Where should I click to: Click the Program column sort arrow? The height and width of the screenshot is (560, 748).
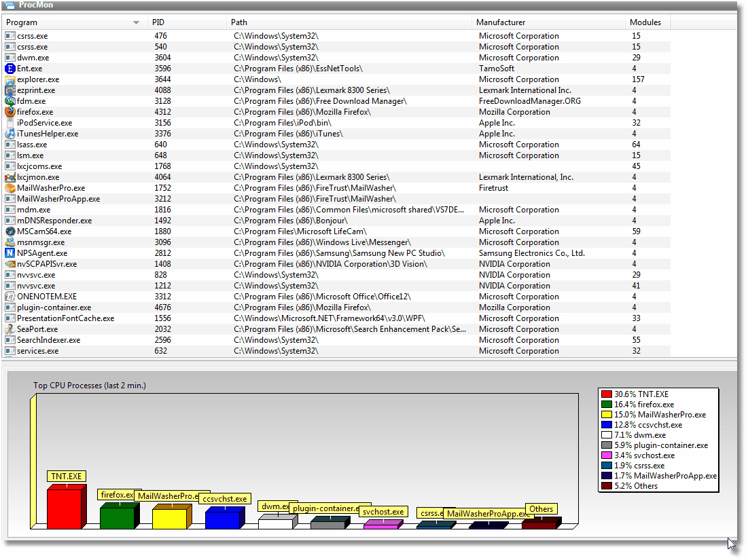(136, 22)
